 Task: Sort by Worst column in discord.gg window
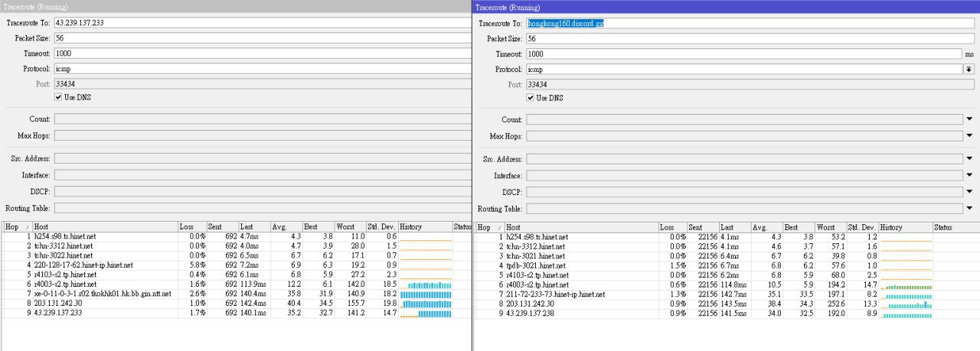tap(830, 228)
